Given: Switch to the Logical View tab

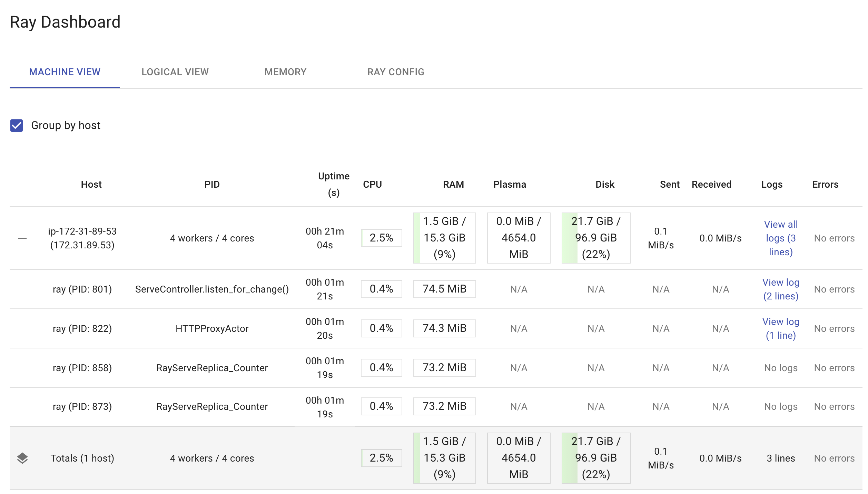Looking at the screenshot, I should point(175,72).
